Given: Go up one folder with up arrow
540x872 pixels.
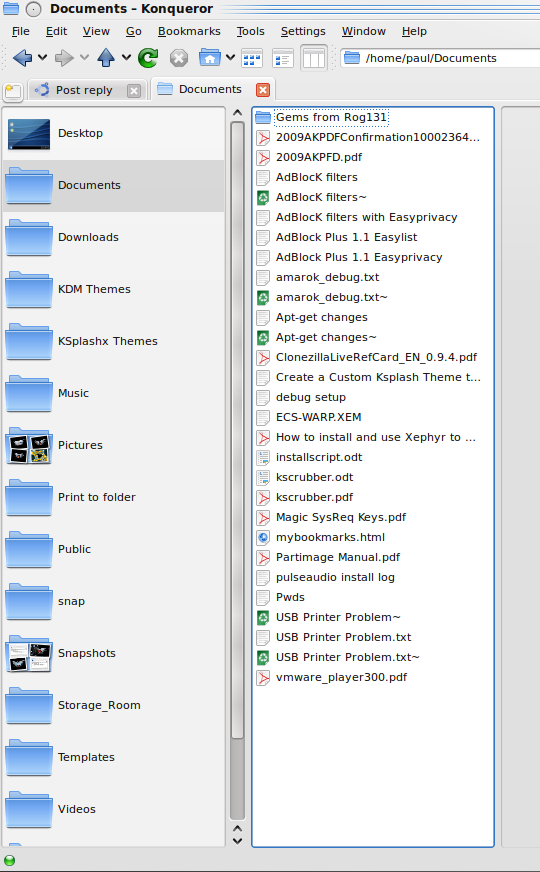Looking at the screenshot, I should point(106,58).
